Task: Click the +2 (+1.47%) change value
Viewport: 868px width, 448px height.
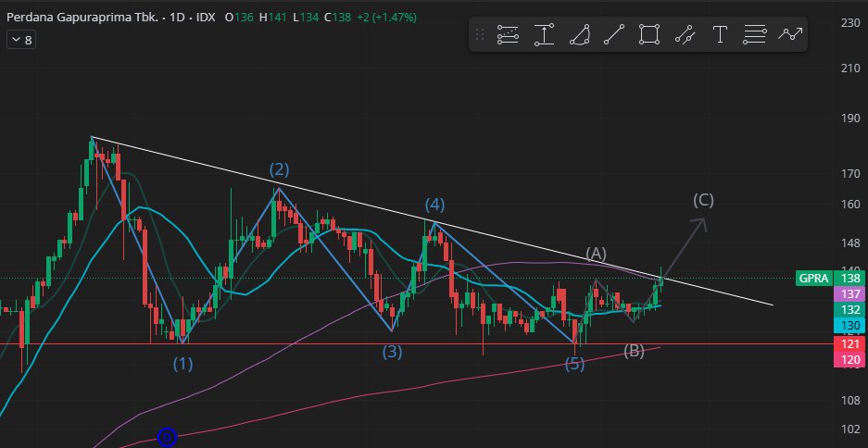Action: [x=386, y=18]
